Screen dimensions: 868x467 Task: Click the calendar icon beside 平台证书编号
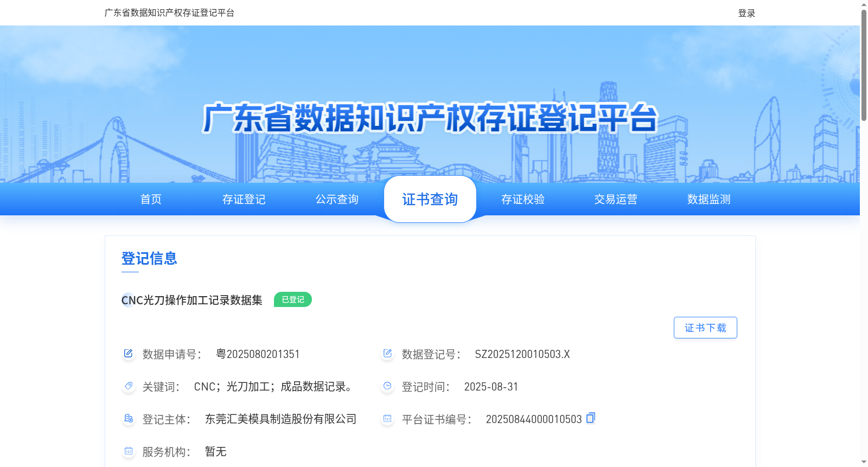387,419
